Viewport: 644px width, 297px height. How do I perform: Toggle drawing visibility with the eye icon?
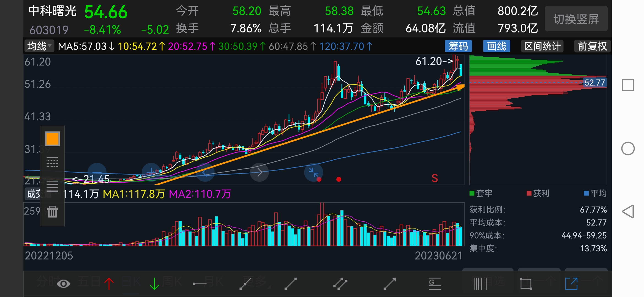click(x=64, y=284)
